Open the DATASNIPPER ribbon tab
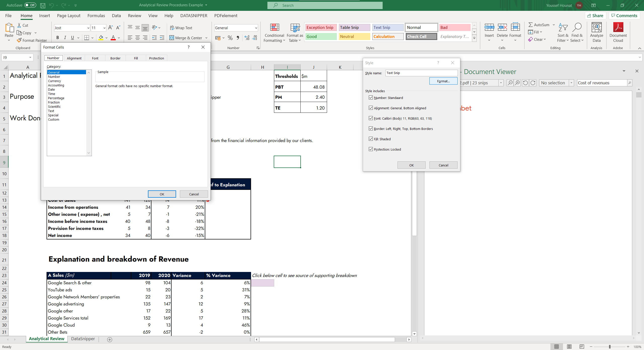Image resolution: width=644 pixels, height=350 pixels. (x=194, y=16)
